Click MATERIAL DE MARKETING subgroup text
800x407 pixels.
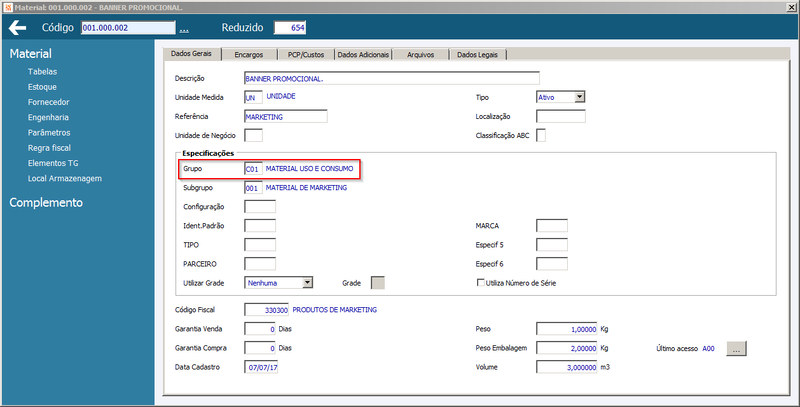[x=306, y=188]
